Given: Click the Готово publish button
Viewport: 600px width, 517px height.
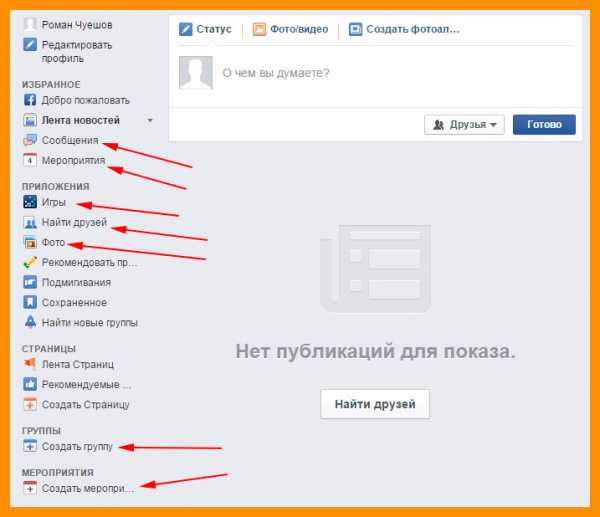Looking at the screenshot, I should coord(544,124).
